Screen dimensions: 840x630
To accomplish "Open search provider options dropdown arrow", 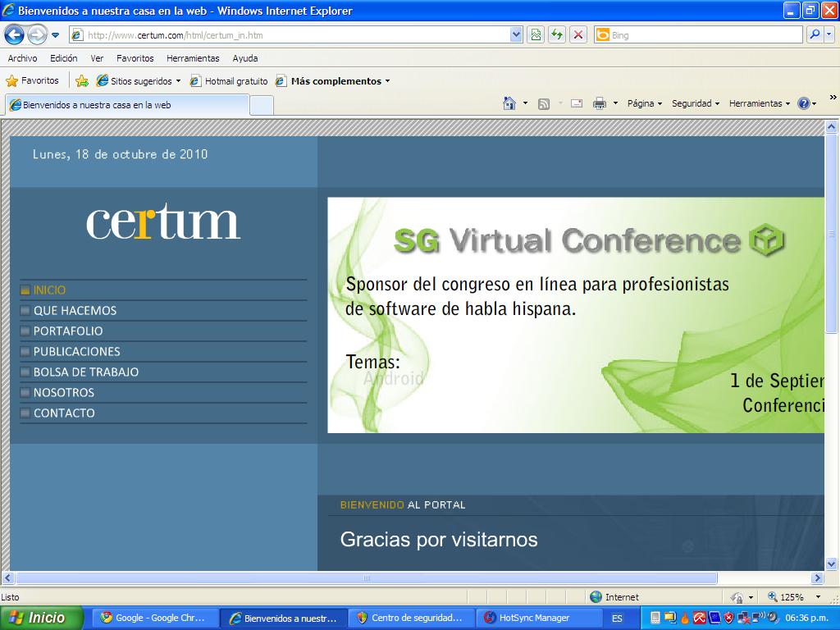I will click(x=829, y=35).
